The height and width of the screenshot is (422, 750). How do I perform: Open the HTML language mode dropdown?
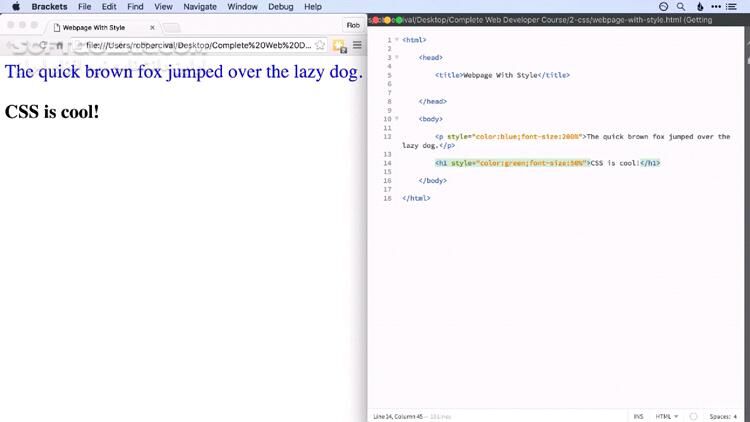tap(666, 416)
